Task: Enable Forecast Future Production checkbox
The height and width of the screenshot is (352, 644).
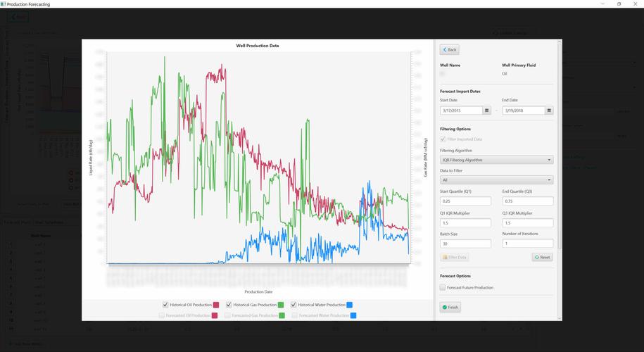Action: [442, 287]
